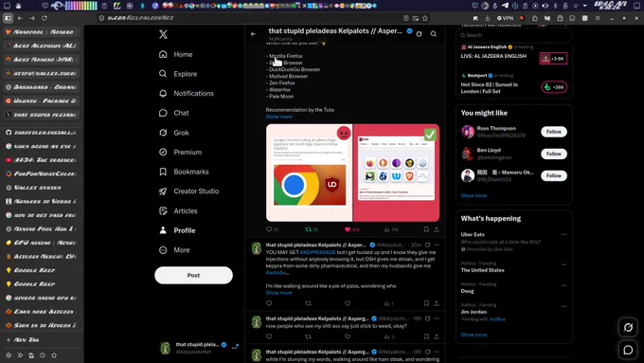This screenshot has height=363, width=644.
Task: Switch to Ubuntu - Package tab
Action: click(42, 100)
